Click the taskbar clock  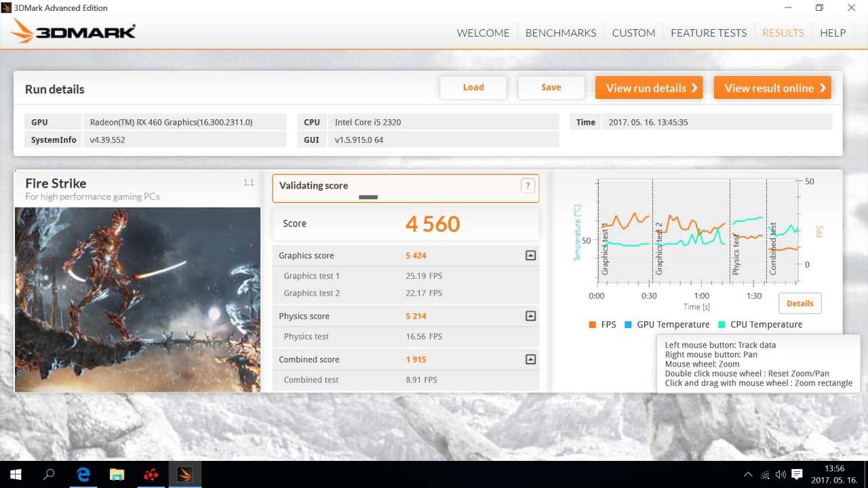click(835, 474)
